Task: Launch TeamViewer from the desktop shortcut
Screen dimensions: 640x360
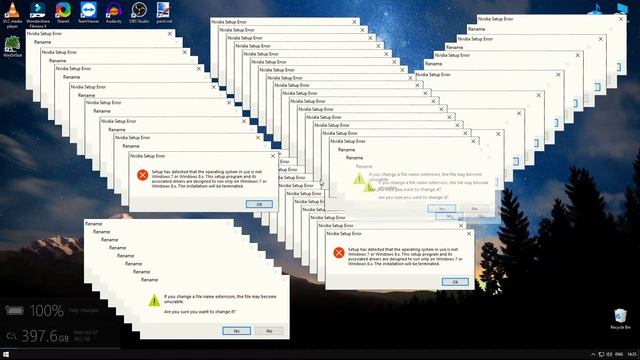Action: (x=88, y=12)
